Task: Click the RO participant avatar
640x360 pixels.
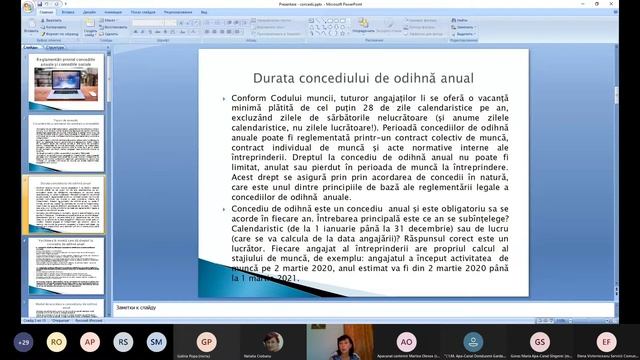Action: click(x=57, y=342)
